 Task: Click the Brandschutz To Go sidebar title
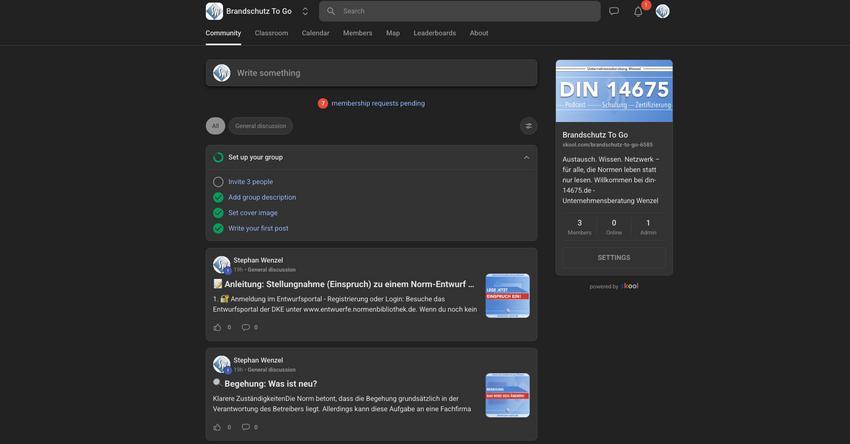pyautogui.click(x=595, y=134)
